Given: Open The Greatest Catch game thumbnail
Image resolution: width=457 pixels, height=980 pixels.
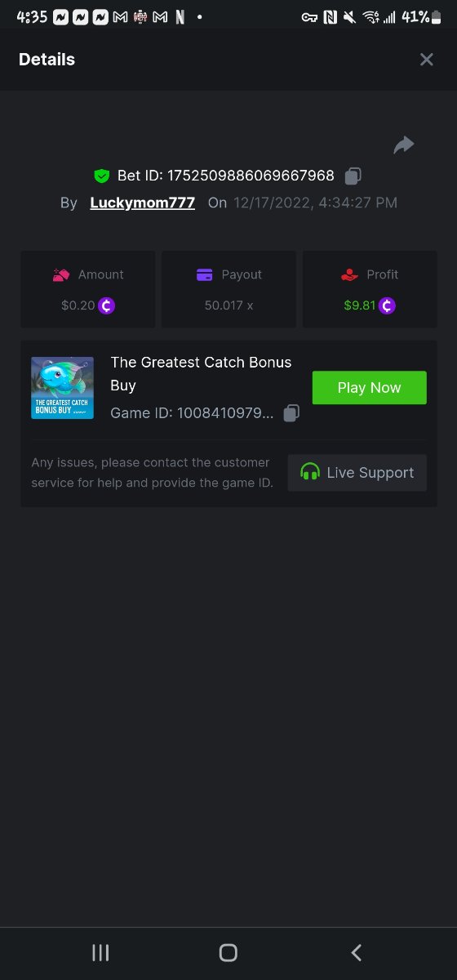Looking at the screenshot, I should [x=63, y=388].
